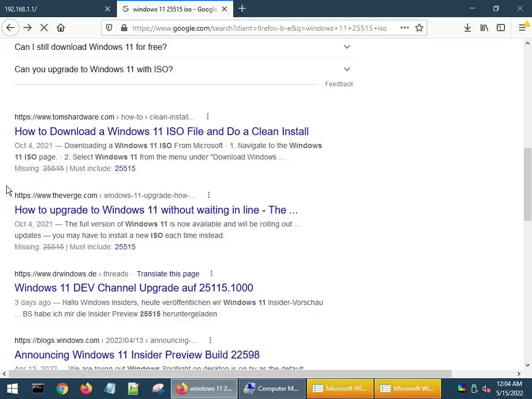Open the Firefox hamburger menu
This screenshot has width=532, height=399.
pyautogui.click(x=523, y=28)
